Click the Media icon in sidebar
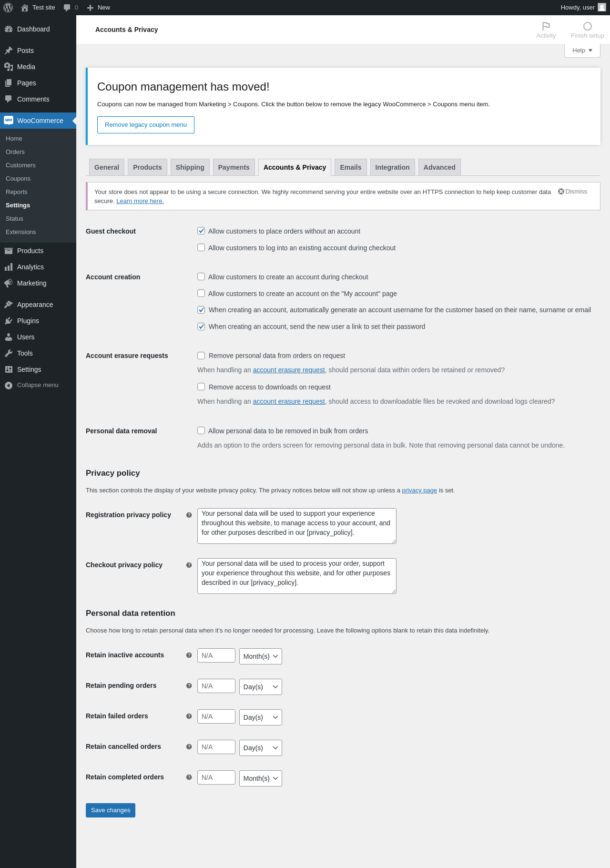 (x=9, y=67)
